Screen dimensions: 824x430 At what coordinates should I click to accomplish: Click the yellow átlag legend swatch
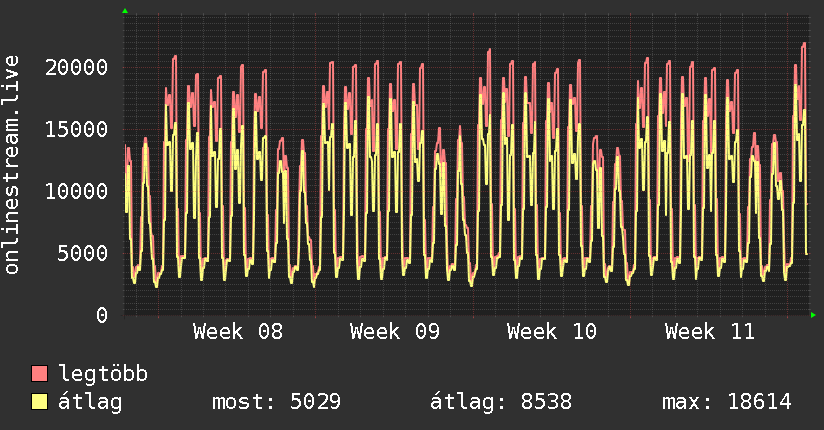pos(39,402)
